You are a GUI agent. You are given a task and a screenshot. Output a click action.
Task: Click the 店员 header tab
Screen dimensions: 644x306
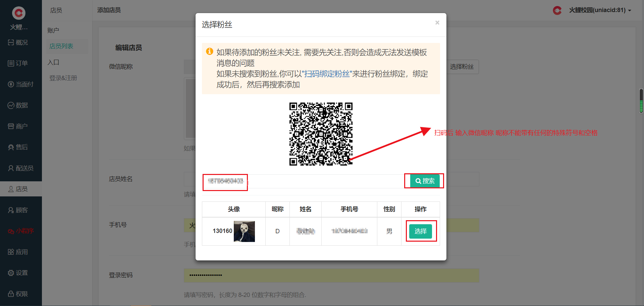coord(56,10)
